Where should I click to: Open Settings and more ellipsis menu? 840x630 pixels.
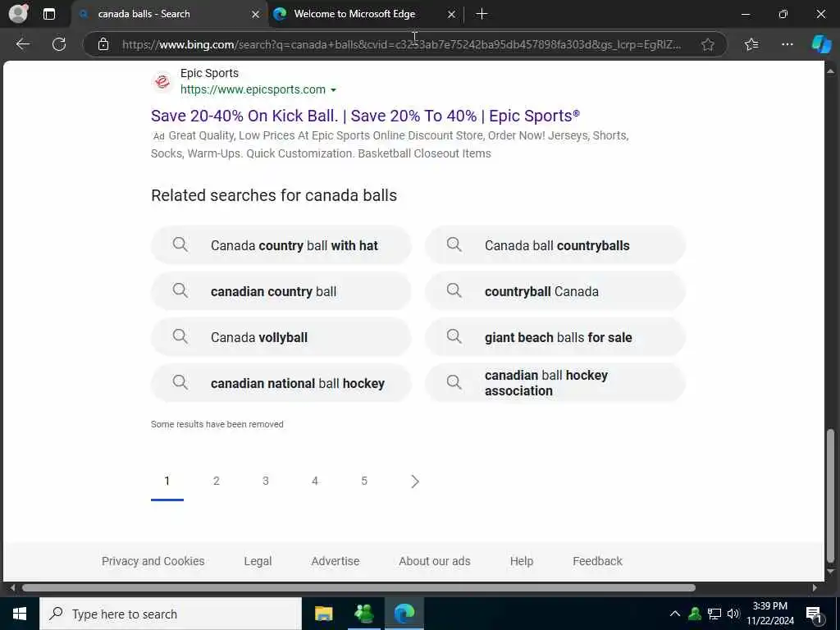pos(787,44)
